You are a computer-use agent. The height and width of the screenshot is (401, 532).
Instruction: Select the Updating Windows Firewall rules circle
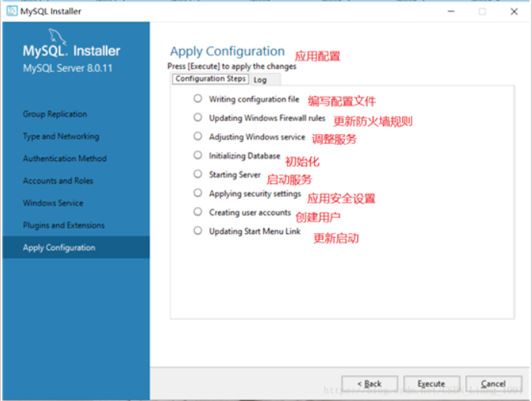(198, 117)
